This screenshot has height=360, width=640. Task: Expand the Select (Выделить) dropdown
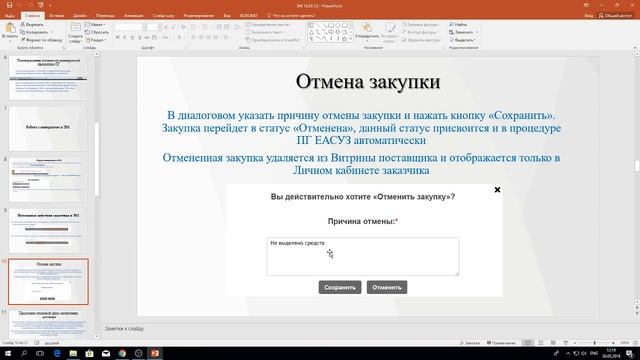pyautogui.click(x=462, y=40)
